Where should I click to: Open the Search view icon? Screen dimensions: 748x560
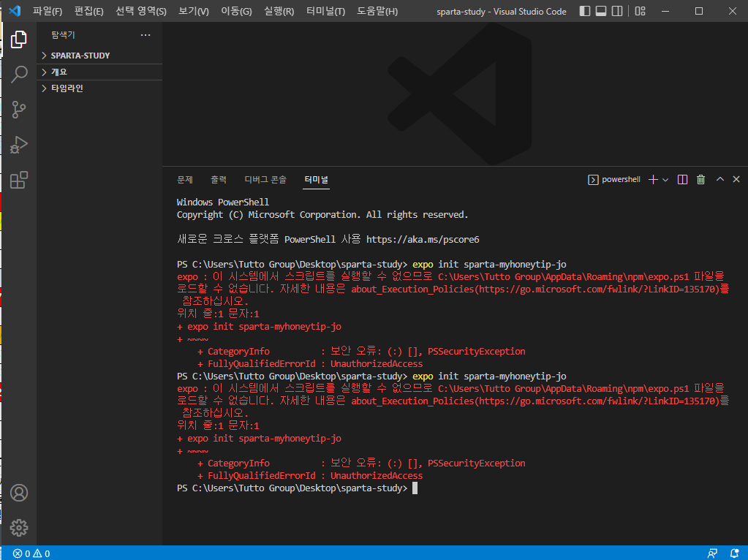coord(18,75)
